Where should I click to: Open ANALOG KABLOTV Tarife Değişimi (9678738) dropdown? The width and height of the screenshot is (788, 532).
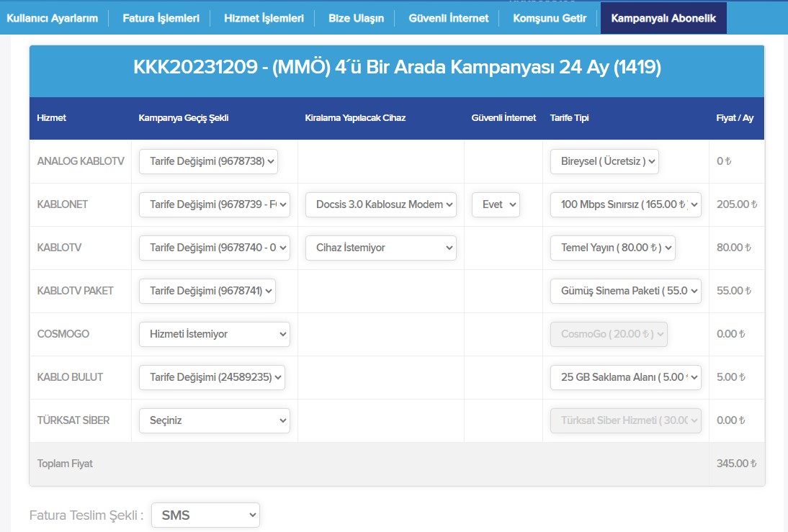[209, 161]
